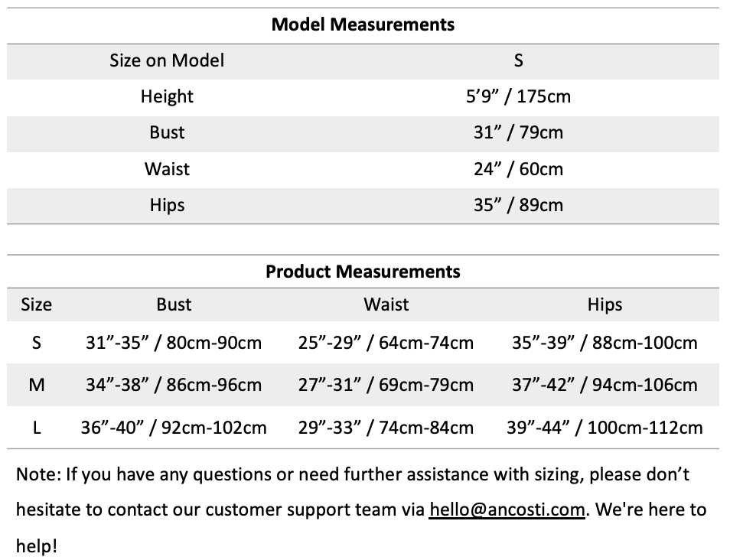Image resolution: width=730 pixels, height=560 pixels.
Task: Click the Bust column header in Product Measurements
Action: click(x=174, y=304)
